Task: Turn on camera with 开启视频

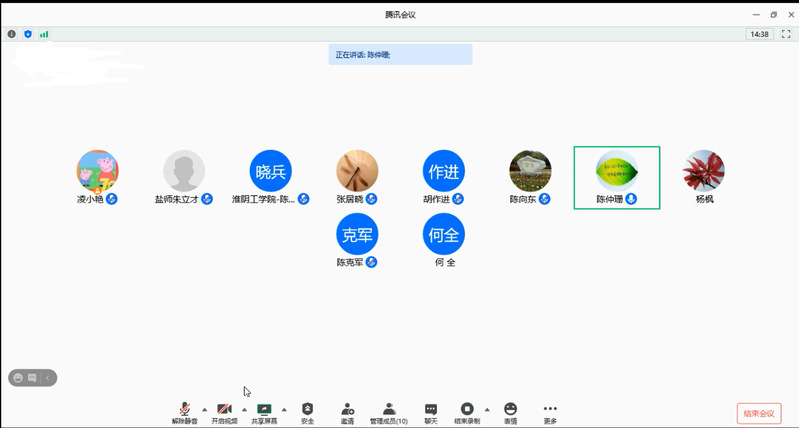Action: (x=225, y=412)
